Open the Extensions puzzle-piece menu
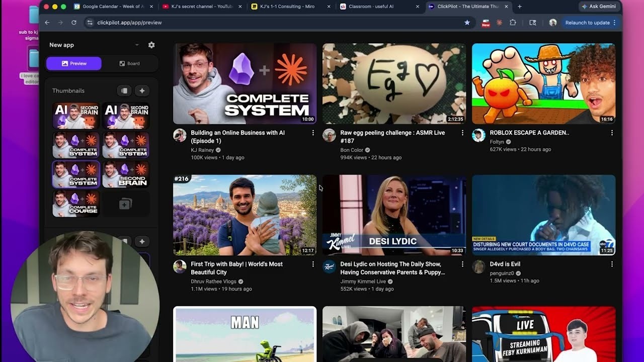 click(513, 23)
